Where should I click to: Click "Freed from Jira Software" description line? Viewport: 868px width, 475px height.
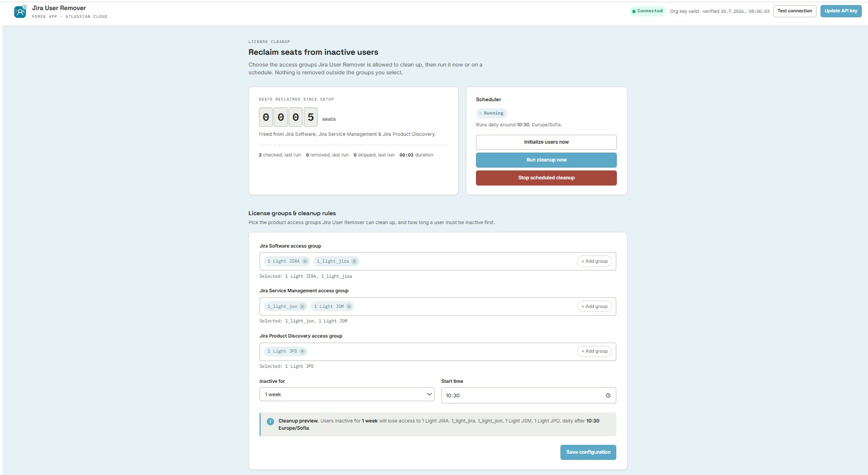click(347, 134)
